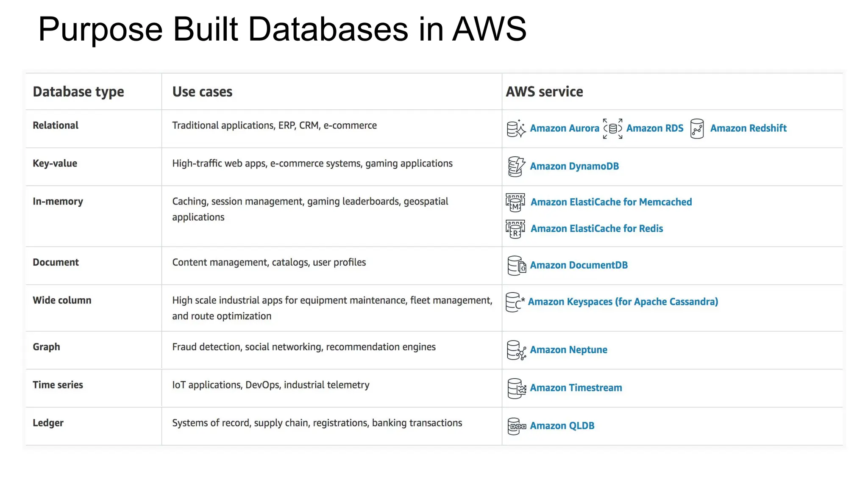Click the Amazon RDS icon
The image size is (868, 488).
612,128
